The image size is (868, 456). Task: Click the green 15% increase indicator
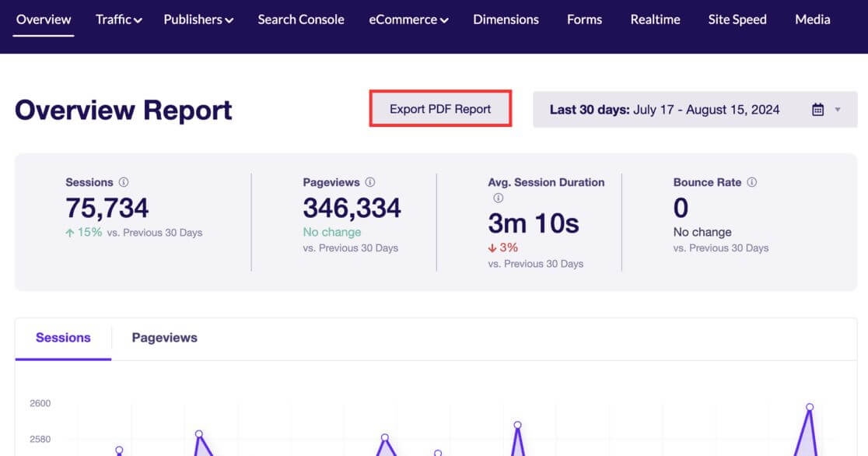pyautogui.click(x=83, y=233)
